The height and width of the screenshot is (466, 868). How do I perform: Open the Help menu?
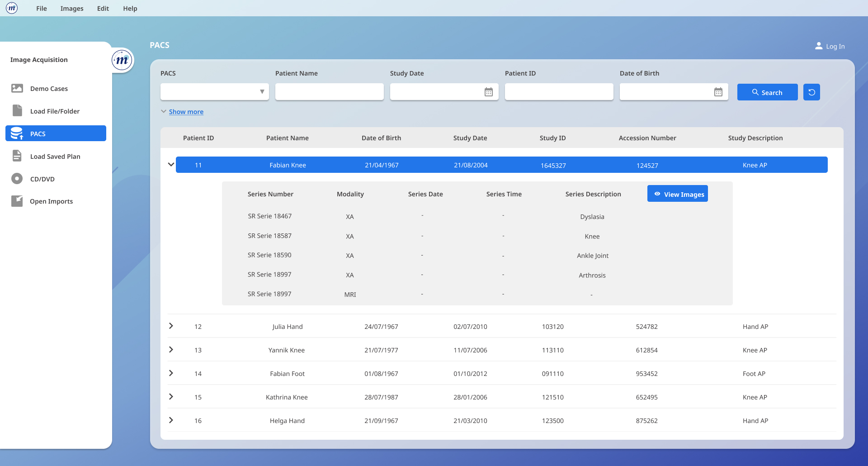pyautogui.click(x=130, y=9)
